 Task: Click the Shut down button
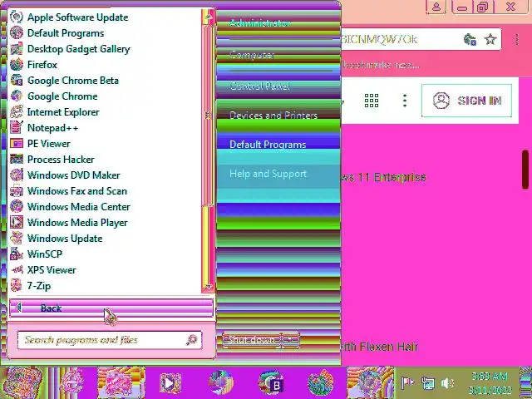tap(251, 339)
